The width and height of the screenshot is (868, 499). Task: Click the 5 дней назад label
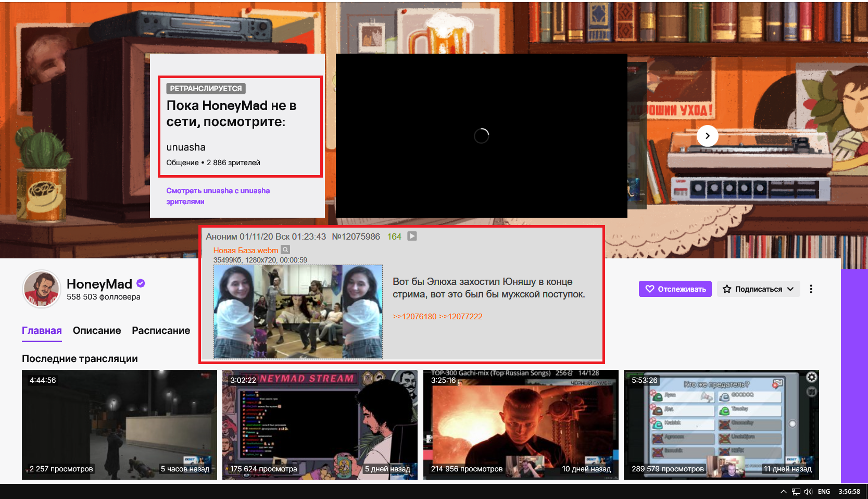click(x=387, y=469)
